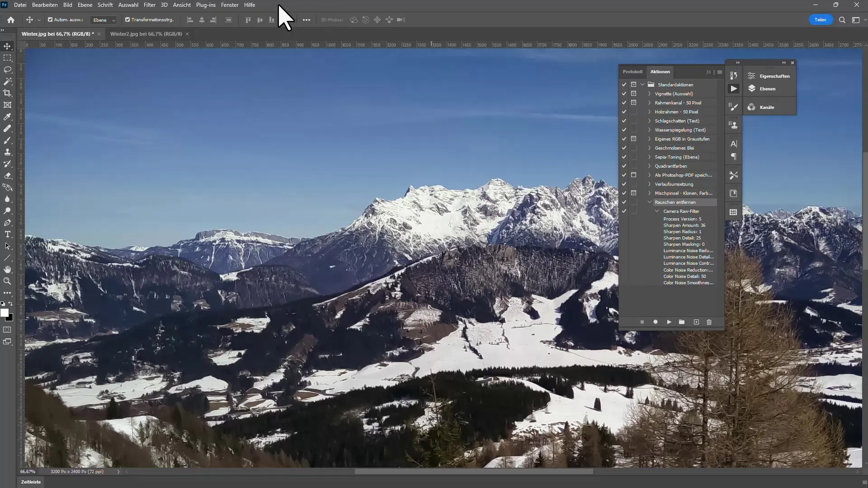The height and width of the screenshot is (488, 868).
Task: Select the Magic Wand tool
Action: tap(8, 82)
